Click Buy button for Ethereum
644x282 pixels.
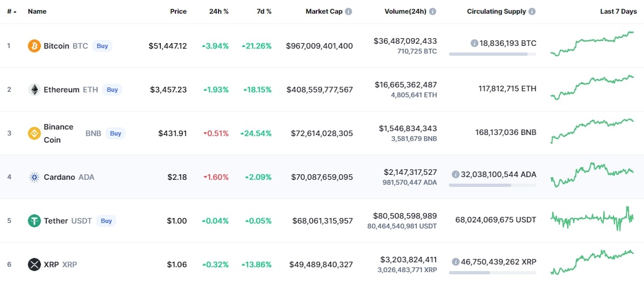pyautogui.click(x=112, y=90)
